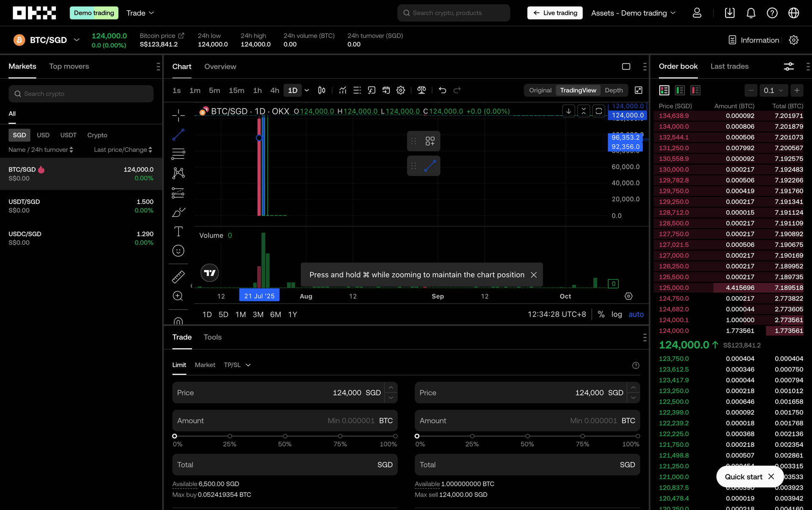Open the candlestick chart type selector
Image resolution: width=812 pixels, height=510 pixels.
click(x=322, y=90)
